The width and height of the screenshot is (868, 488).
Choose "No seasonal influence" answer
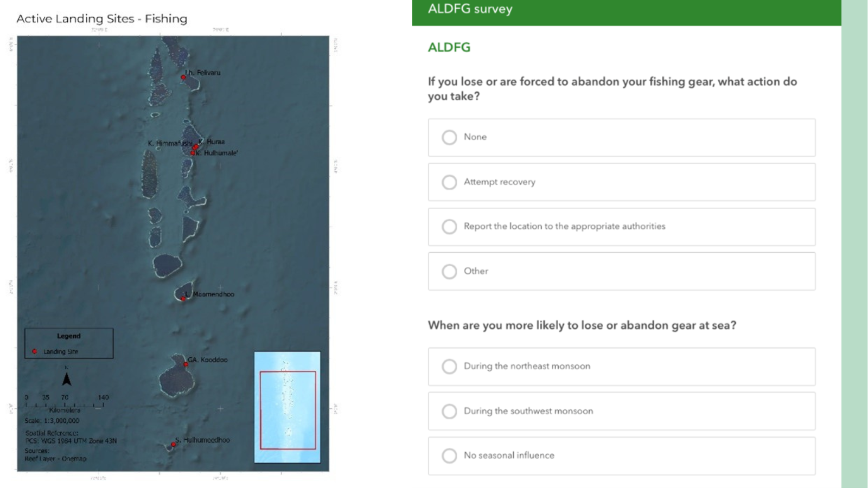(x=449, y=456)
